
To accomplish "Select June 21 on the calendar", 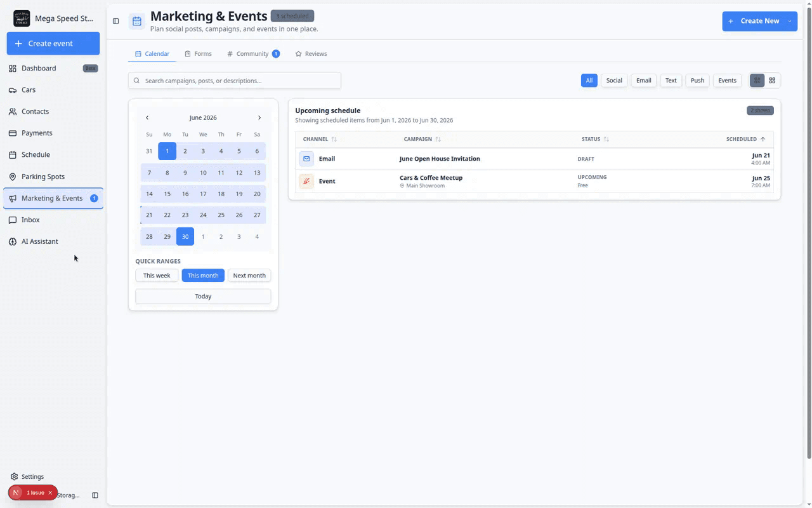I will 149,215.
